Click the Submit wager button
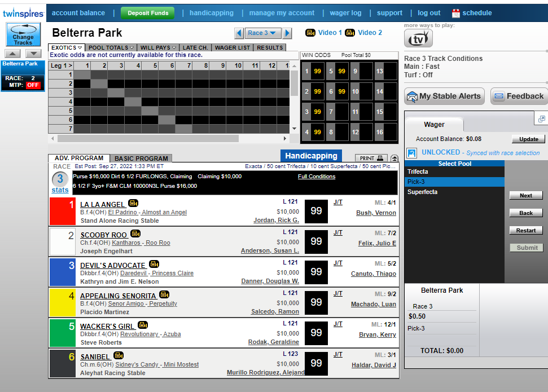Image resolution: width=548 pixels, height=392 pixels. coord(526,248)
